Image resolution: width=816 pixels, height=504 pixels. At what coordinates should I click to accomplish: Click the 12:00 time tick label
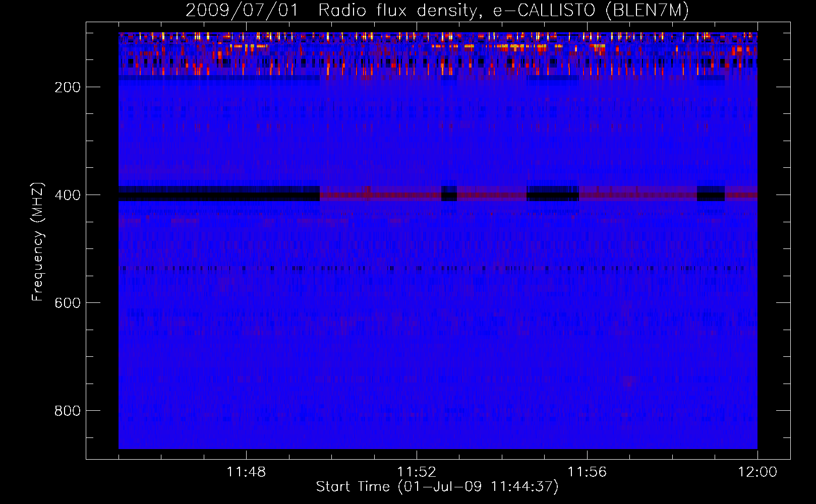[757, 472]
